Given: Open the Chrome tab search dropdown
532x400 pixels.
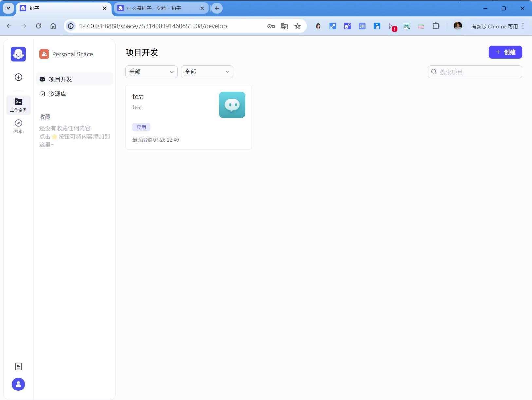Looking at the screenshot, I should [x=8, y=8].
